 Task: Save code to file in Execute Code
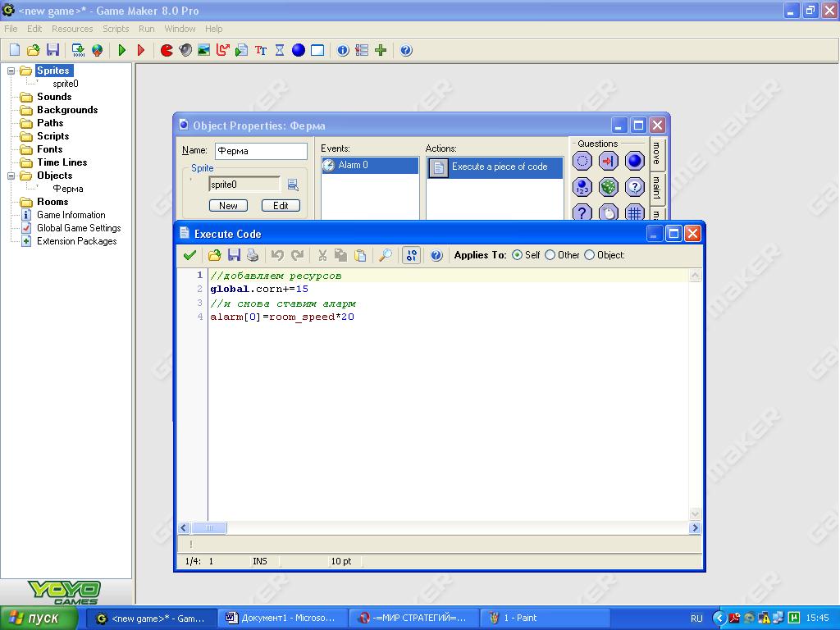coord(234,256)
